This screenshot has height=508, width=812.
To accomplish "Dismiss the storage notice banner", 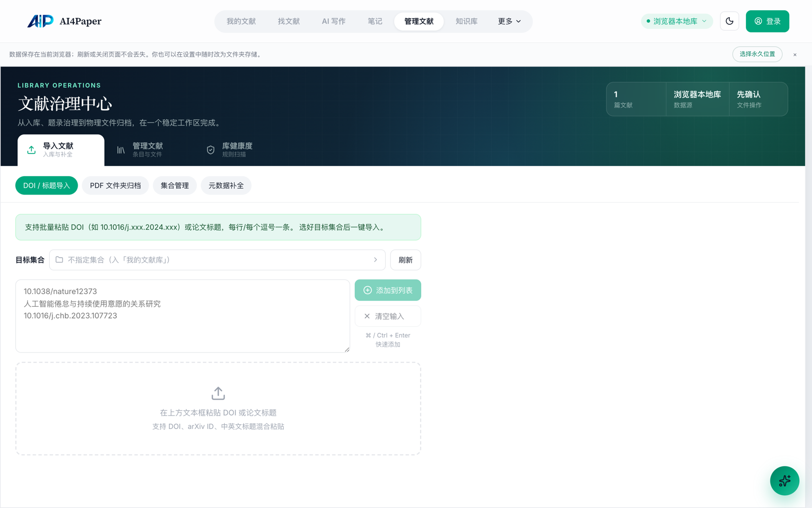I will (x=795, y=54).
